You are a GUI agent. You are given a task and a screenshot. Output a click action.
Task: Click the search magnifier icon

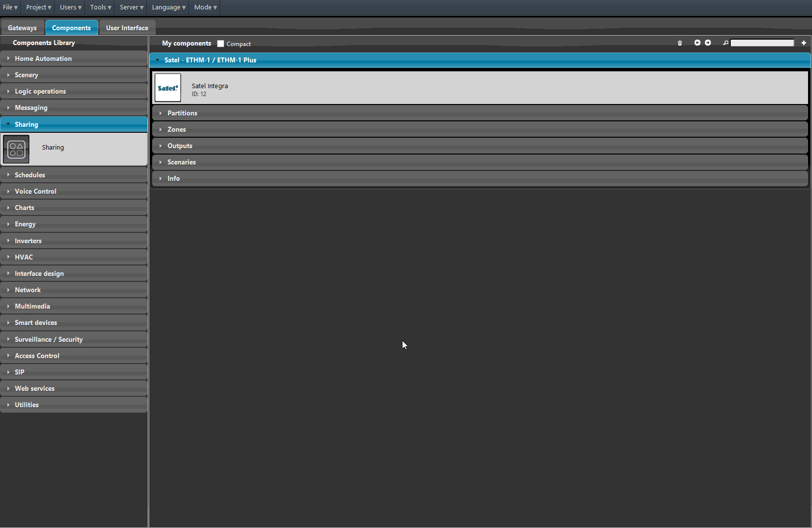click(x=726, y=43)
